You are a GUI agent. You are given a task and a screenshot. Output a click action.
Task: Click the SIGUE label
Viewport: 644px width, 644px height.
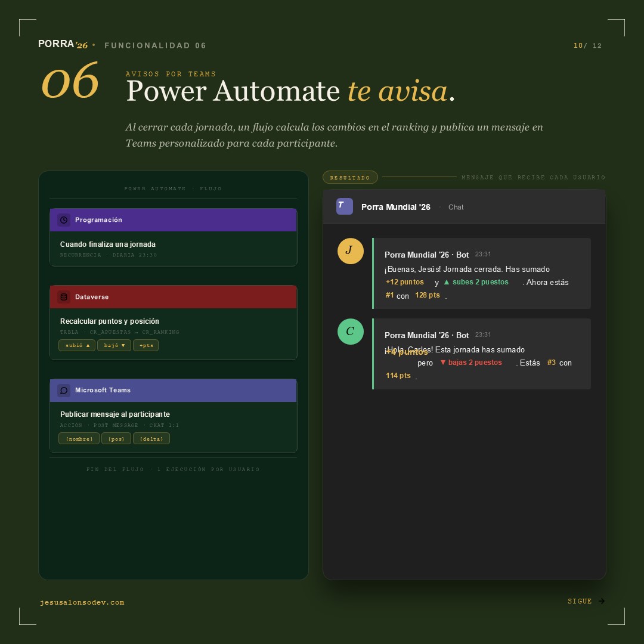pyautogui.click(x=580, y=601)
